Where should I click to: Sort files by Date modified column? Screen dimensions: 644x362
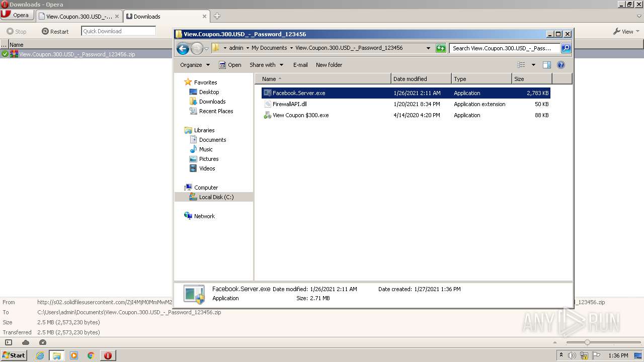(421, 79)
